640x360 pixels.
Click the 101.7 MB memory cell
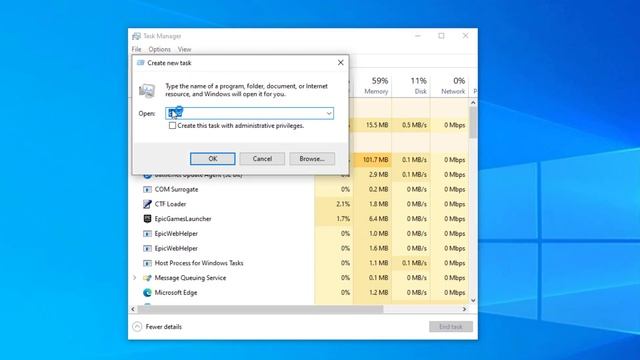coord(372,160)
